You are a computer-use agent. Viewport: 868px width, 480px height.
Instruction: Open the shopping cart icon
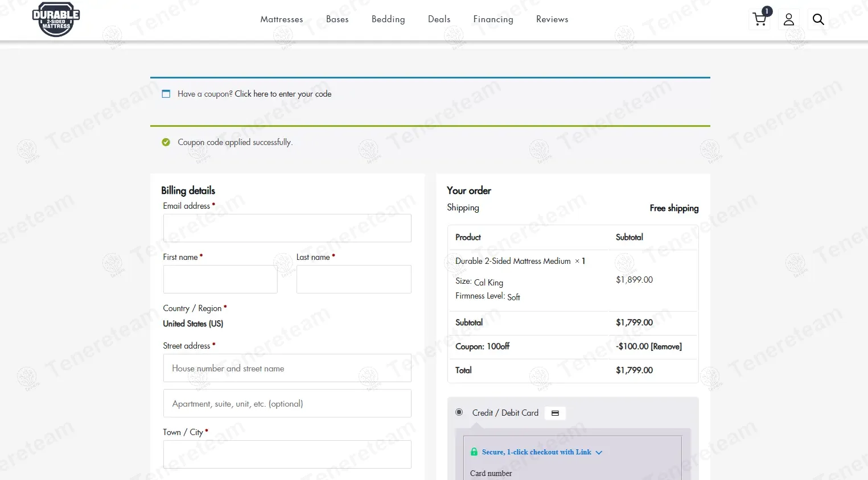pyautogui.click(x=760, y=19)
